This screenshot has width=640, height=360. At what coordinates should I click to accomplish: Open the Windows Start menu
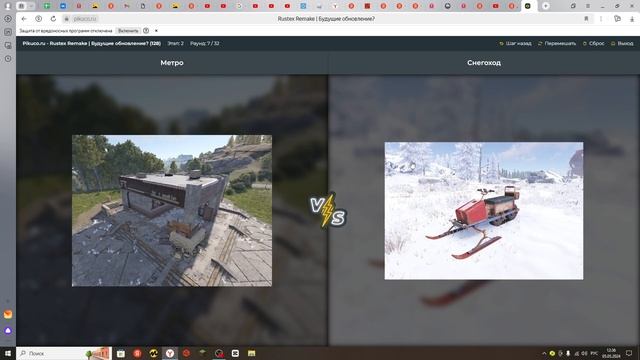(8, 353)
